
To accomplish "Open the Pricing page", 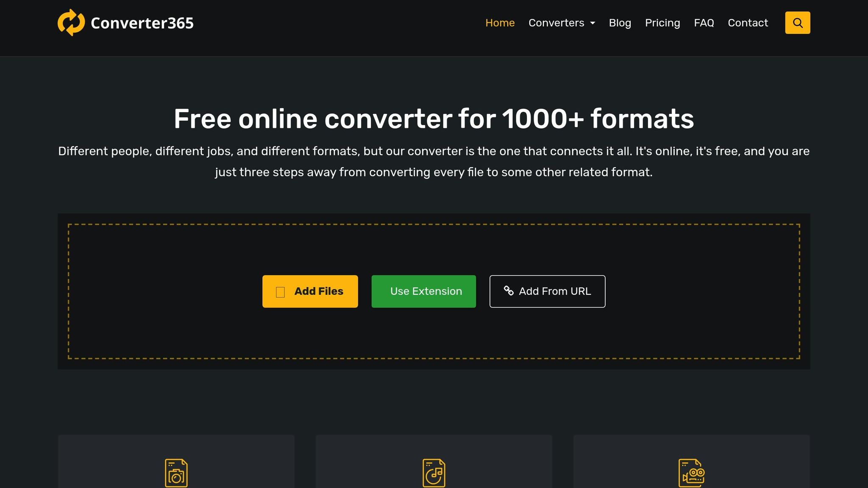I will (662, 23).
